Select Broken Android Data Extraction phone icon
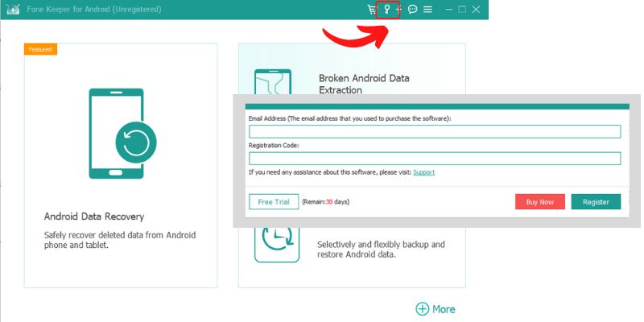The width and height of the screenshot is (644, 322). pyautogui.click(x=273, y=82)
